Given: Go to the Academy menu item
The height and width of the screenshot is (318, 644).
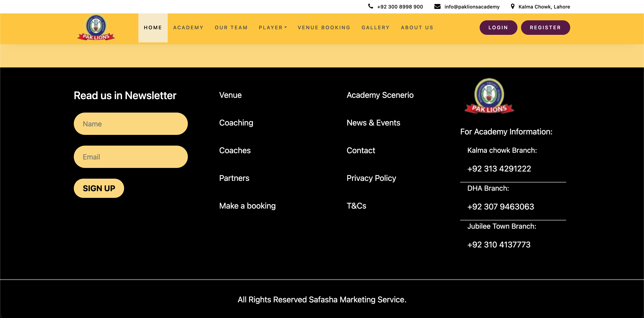Looking at the screenshot, I should click(x=188, y=27).
